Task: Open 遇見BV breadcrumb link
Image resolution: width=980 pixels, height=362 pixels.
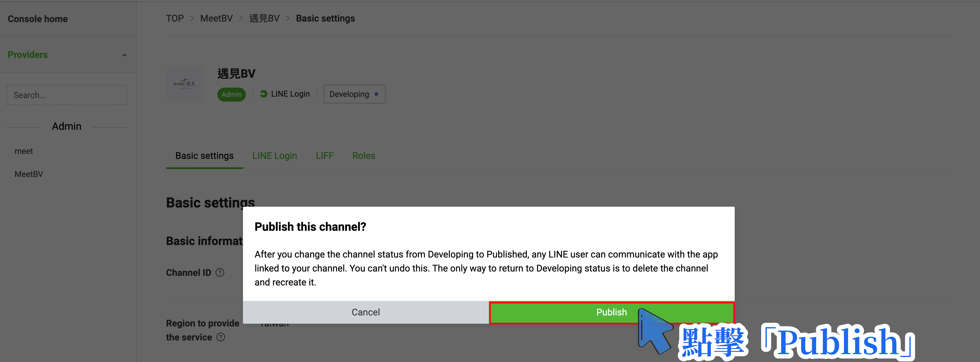Action: click(x=265, y=18)
